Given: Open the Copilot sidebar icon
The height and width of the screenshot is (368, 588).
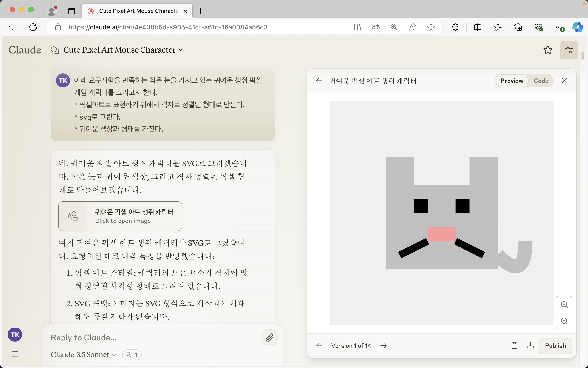Looking at the screenshot, I should coord(578,27).
